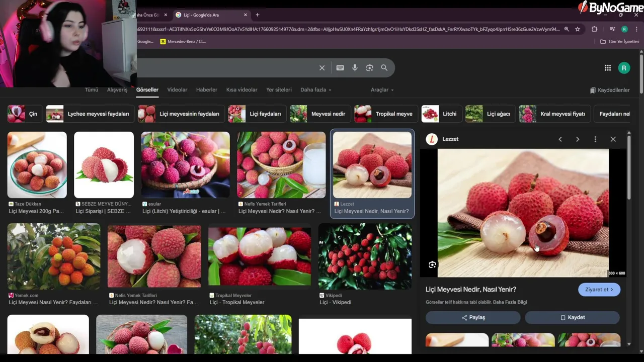The image size is (644, 362).
Task: Switch to the Yer siteleri tab
Action: point(279,90)
